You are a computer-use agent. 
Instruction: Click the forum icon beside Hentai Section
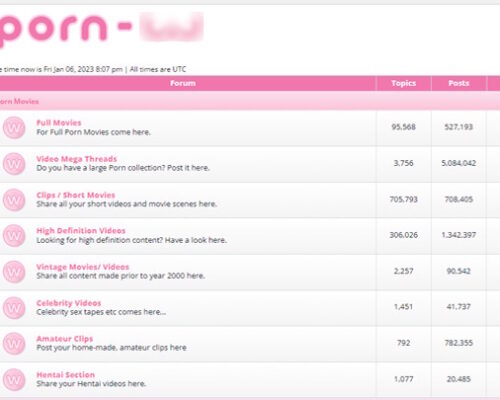pyautogui.click(x=14, y=380)
